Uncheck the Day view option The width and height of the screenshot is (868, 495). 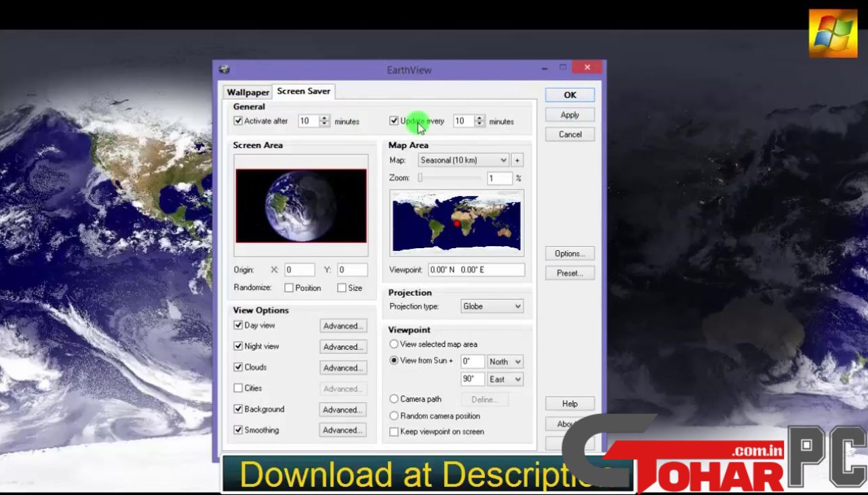pyautogui.click(x=238, y=325)
